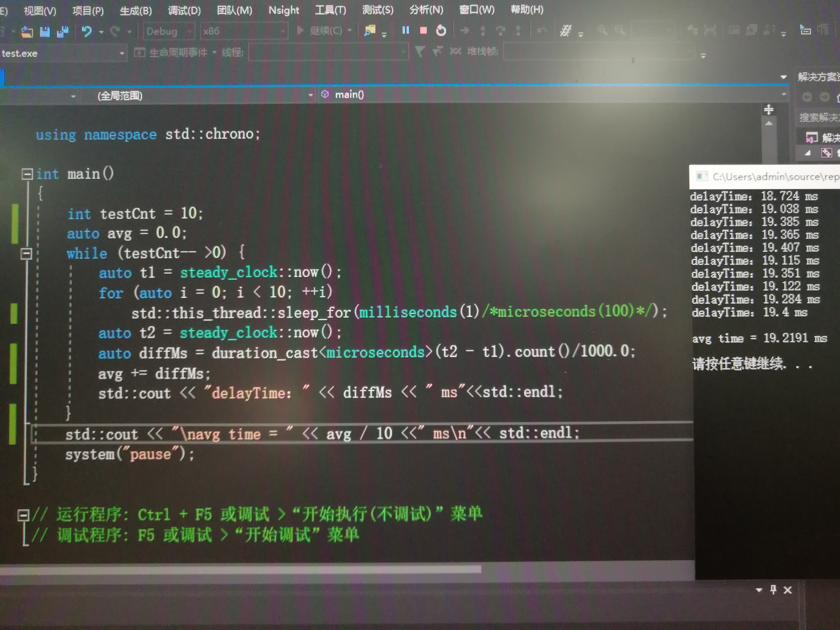Pause debugging with Break All button
The width and height of the screenshot is (840, 630).
(406, 30)
